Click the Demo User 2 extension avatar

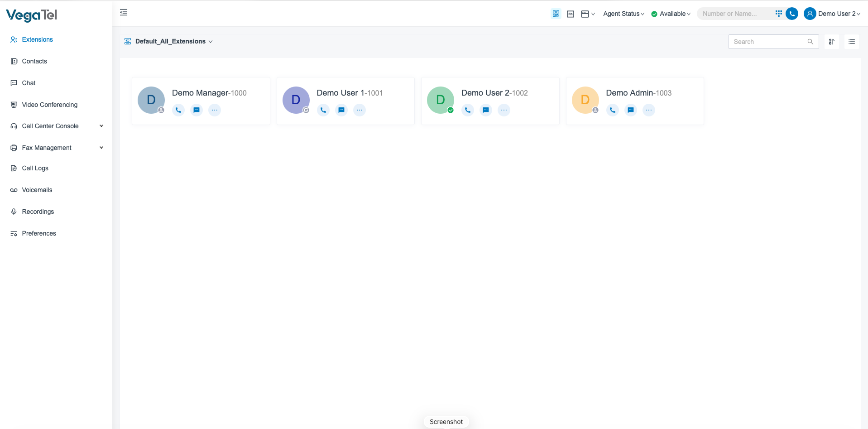tap(440, 100)
